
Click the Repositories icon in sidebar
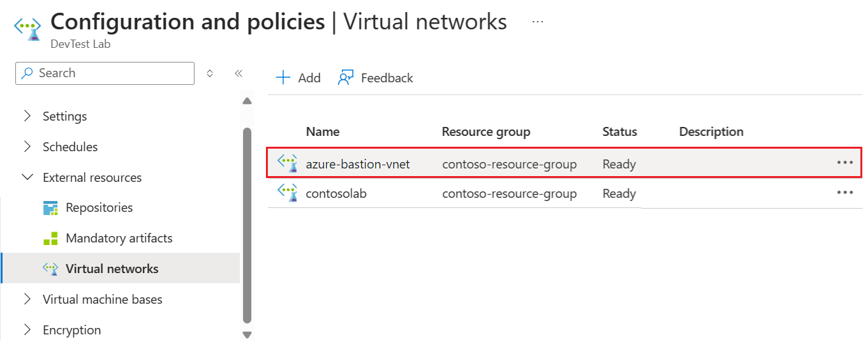50,208
